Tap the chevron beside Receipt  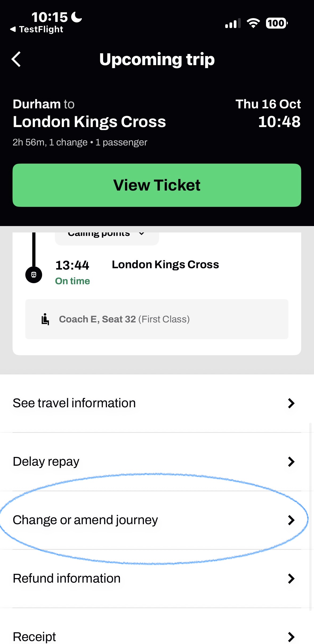(291, 637)
